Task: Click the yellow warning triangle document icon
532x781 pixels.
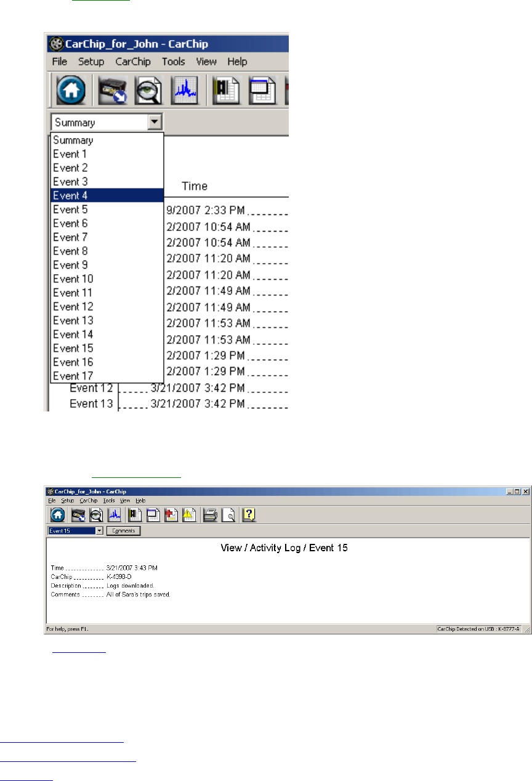Action: click(x=188, y=515)
